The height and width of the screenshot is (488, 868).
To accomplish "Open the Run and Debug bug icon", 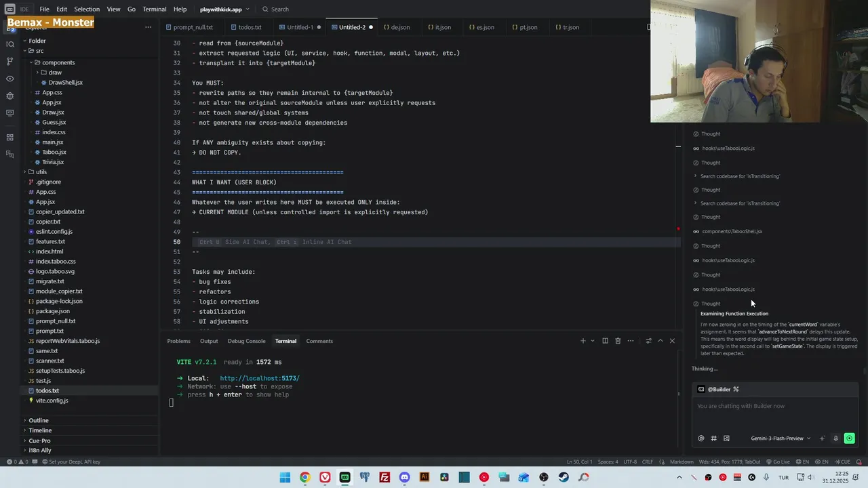I will [x=9, y=96].
